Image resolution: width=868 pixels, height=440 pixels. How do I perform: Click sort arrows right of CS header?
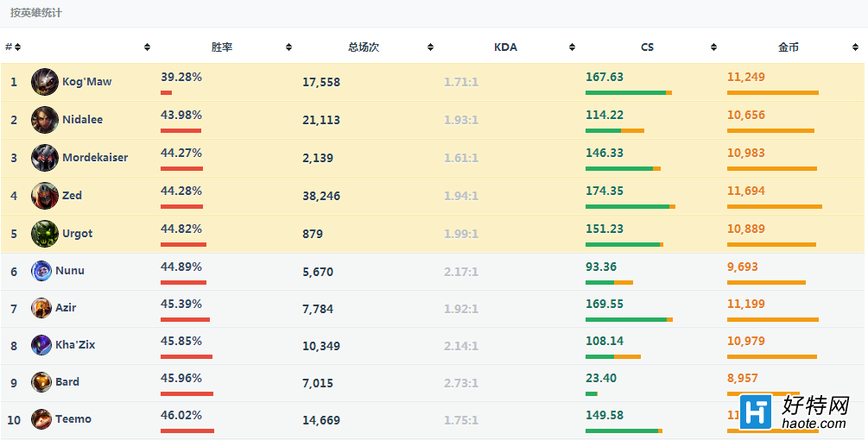click(713, 47)
